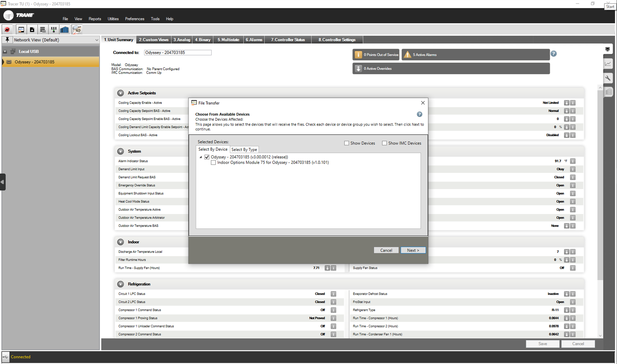Click info icon for Compressor 1 Proving Status
The height and width of the screenshot is (364, 617).
[333, 318]
